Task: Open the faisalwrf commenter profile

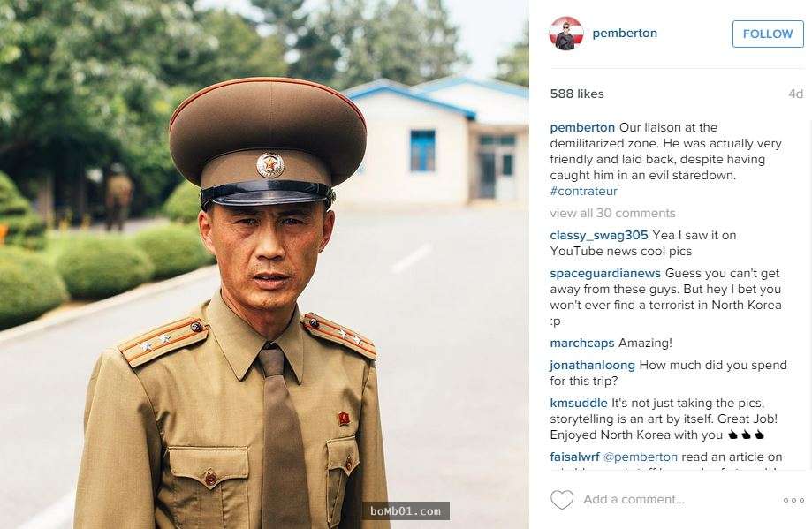Action: pyautogui.click(x=575, y=457)
